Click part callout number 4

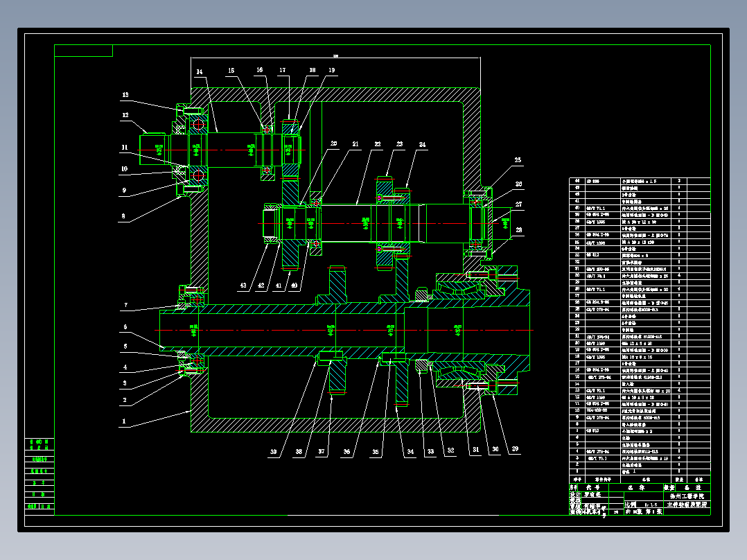pos(125,367)
